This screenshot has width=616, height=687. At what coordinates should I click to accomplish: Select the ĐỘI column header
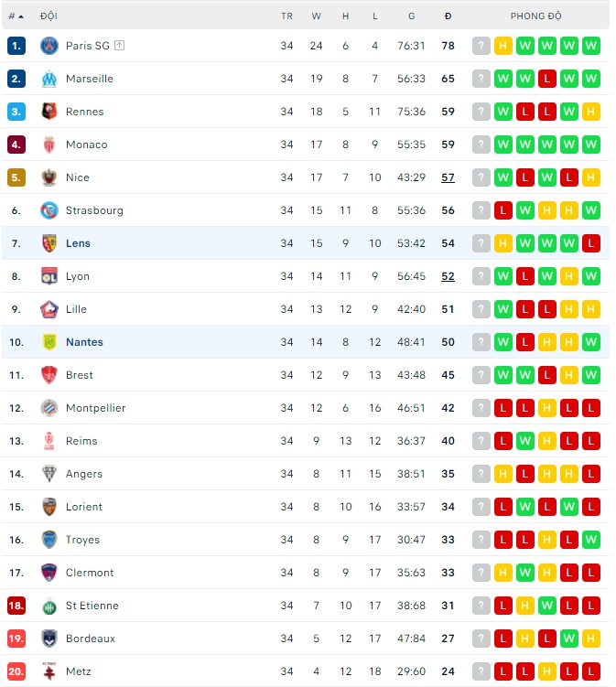49,16
